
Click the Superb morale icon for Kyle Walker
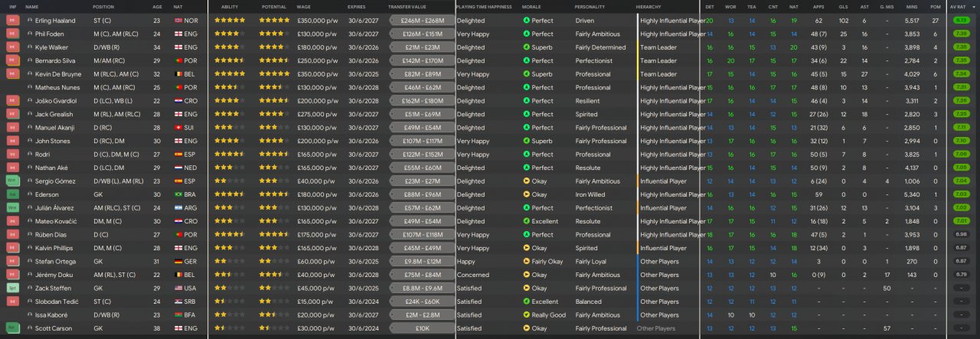click(526, 47)
